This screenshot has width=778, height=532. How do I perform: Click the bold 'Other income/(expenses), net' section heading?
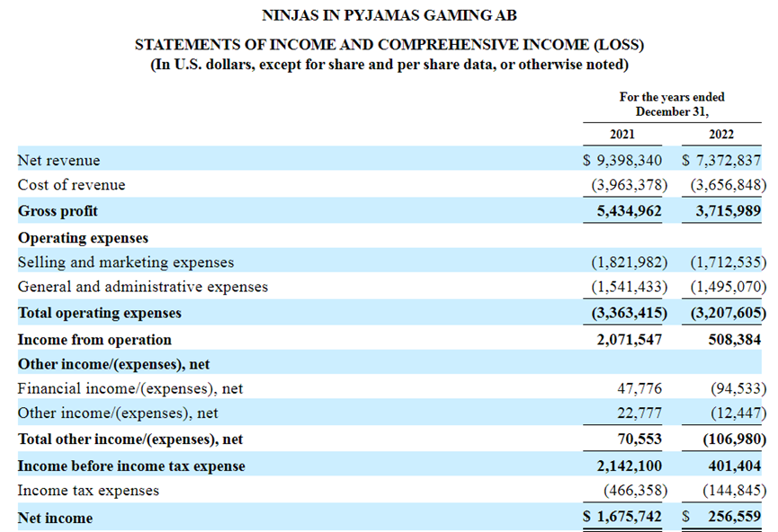pos(113,365)
